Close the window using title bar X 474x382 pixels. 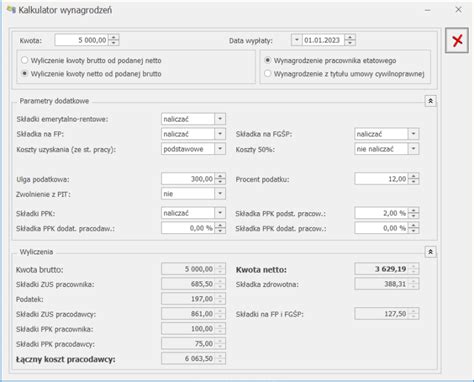click(x=458, y=10)
